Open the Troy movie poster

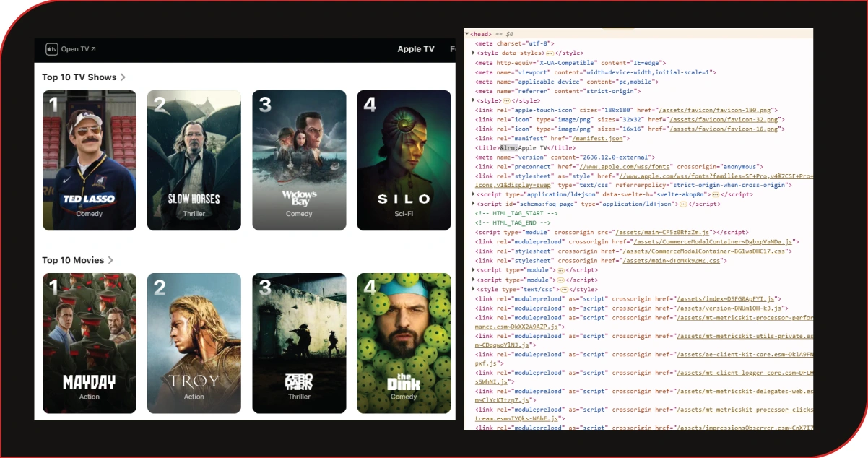pos(194,343)
